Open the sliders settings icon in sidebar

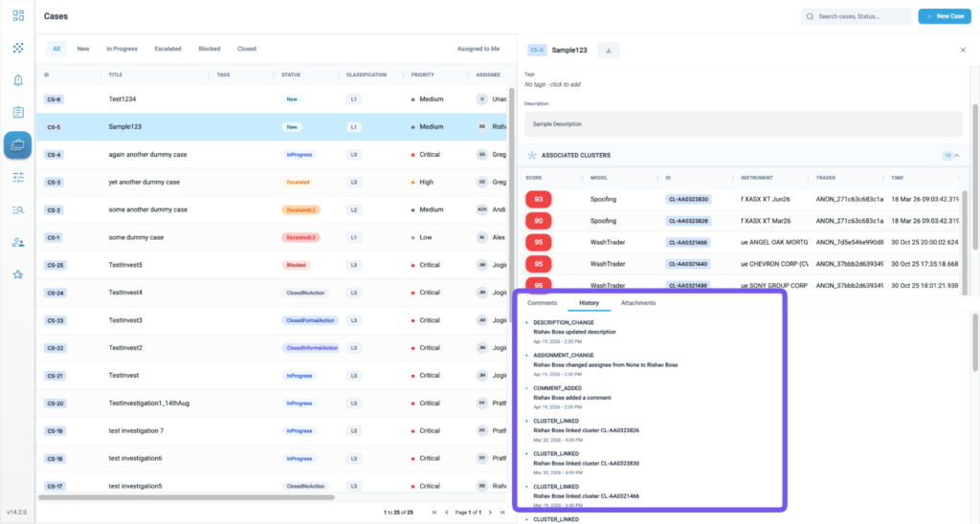click(x=18, y=177)
